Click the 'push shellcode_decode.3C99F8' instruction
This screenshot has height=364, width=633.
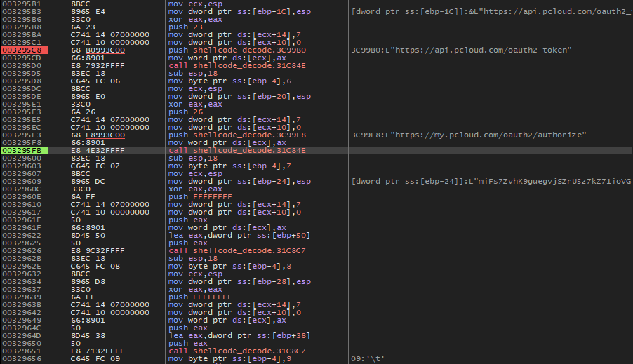tap(237, 135)
